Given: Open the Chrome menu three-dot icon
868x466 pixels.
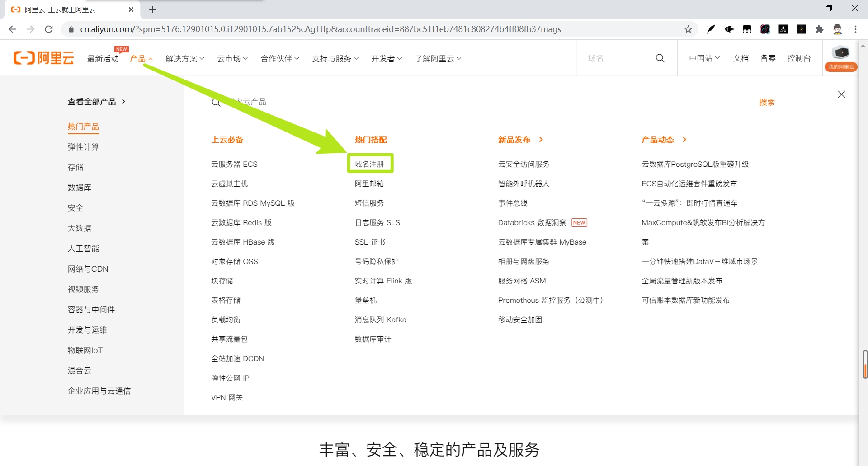Looking at the screenshot, I should pos(855,29).
